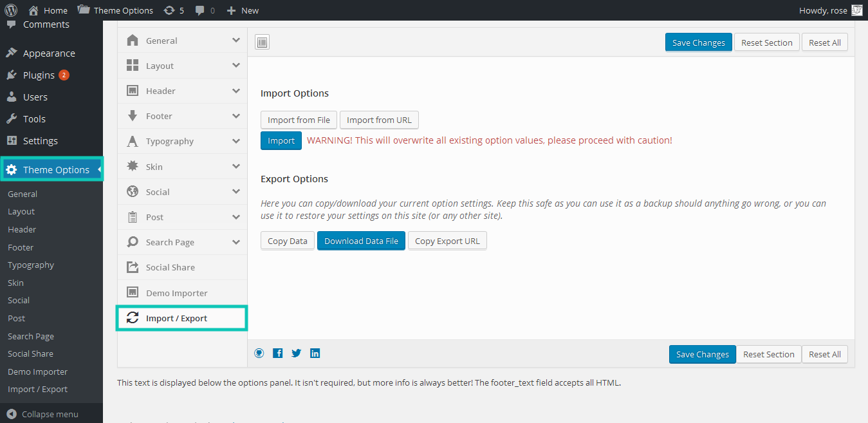Click the Social globe icon
Screen dimensions: 868x423
[133, 191]
